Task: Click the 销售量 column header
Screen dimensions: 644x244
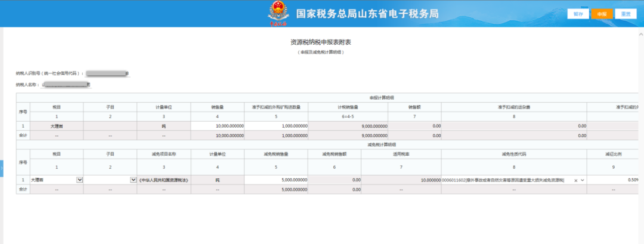Action: coord(217,107)
